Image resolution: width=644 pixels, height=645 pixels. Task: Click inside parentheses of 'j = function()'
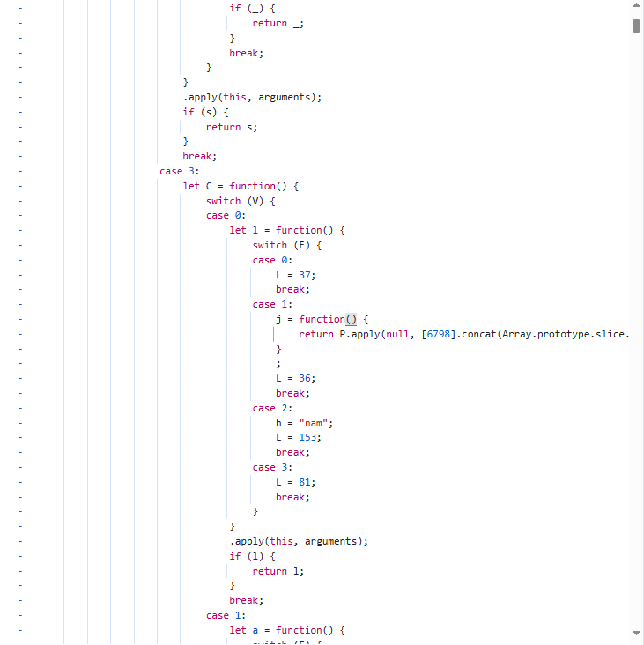click(x=351, y=319)
